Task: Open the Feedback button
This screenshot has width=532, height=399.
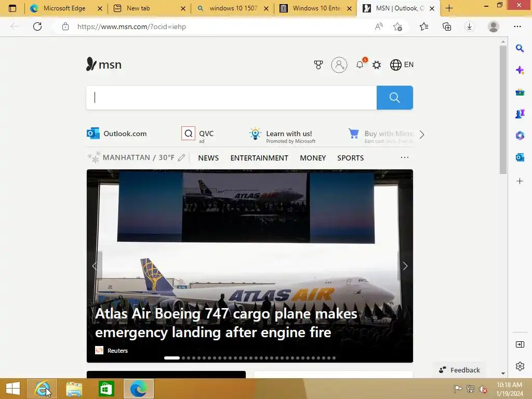Action: [x=460, y=370]
